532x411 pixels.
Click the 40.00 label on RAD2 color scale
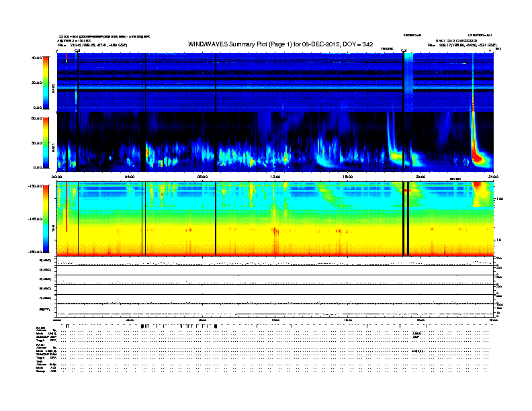tap(36, 58)
